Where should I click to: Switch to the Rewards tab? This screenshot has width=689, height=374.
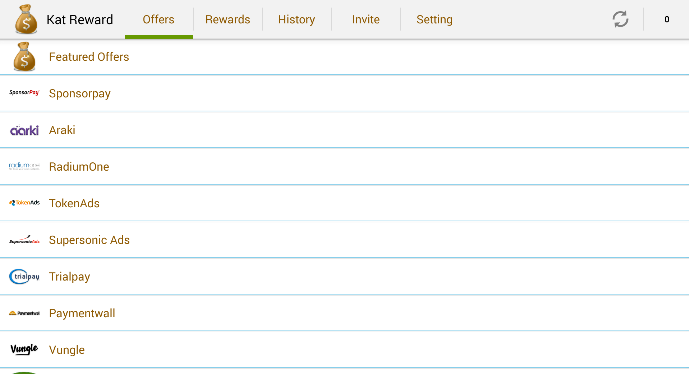tap(228, 19)
